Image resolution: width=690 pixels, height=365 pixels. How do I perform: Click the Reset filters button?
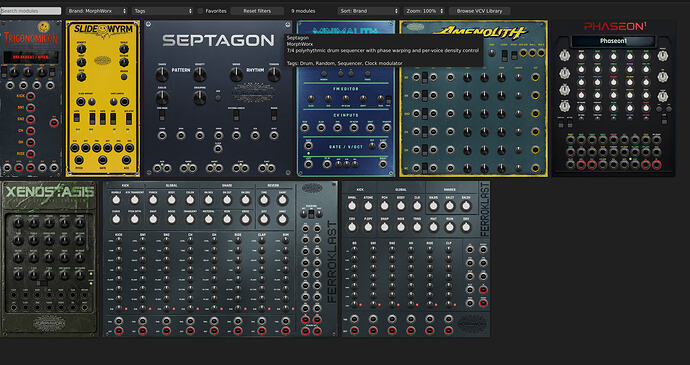257,11
